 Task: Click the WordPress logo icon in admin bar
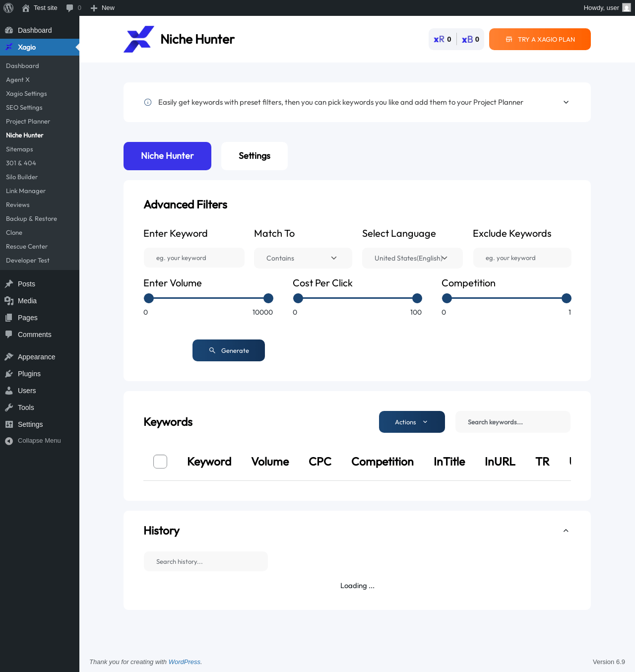tap(8, 8)
